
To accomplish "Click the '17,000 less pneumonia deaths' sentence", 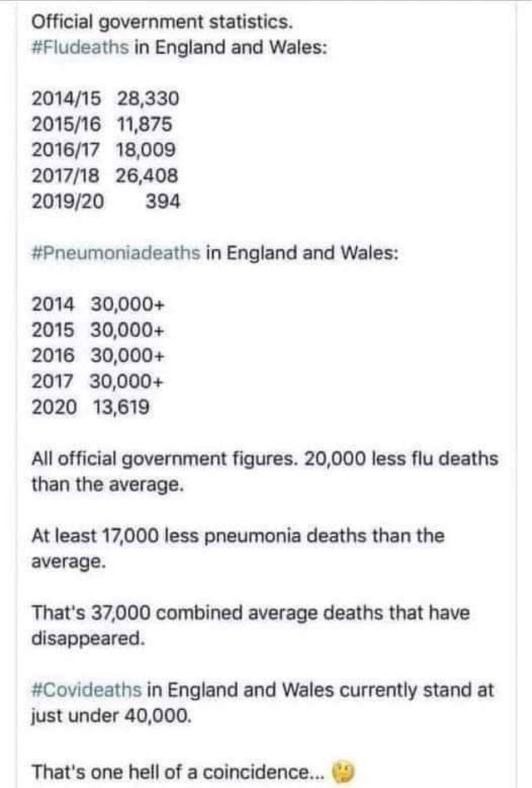I will pyautogui.click(x=238, y=548).
